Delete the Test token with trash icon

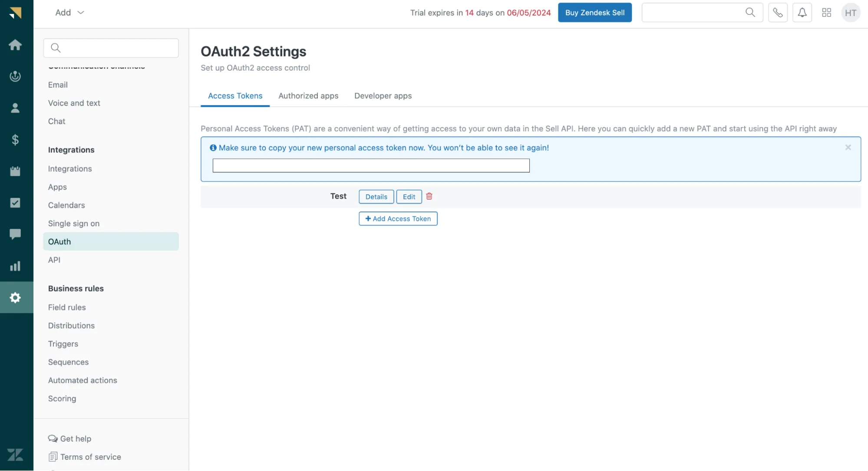pos(429,196)
